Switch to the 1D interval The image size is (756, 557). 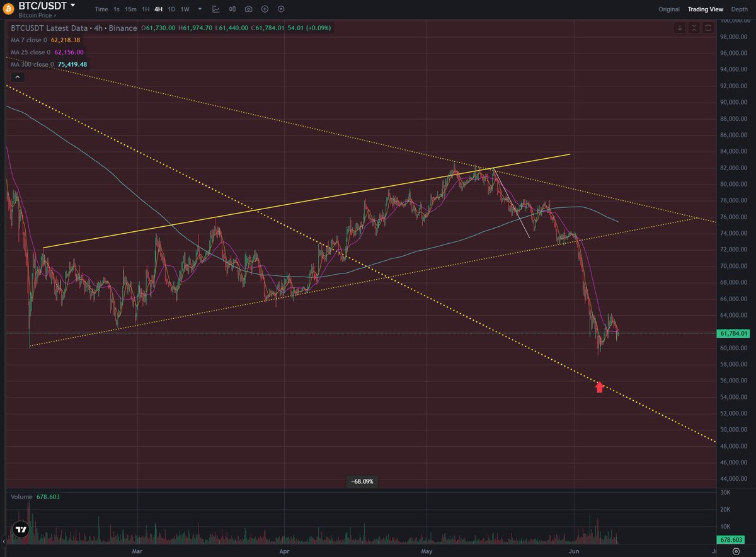(x=171, y=9)
